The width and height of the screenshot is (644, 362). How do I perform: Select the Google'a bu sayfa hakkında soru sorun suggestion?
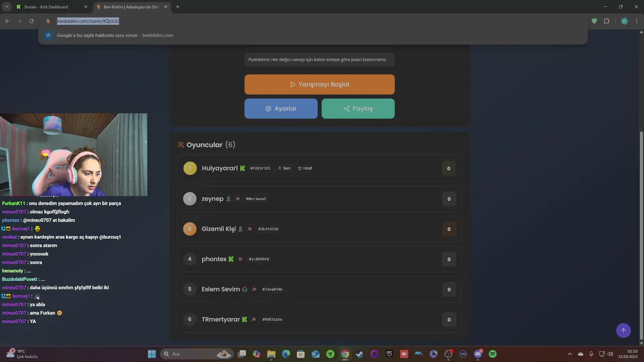click(x=313, y=35)
